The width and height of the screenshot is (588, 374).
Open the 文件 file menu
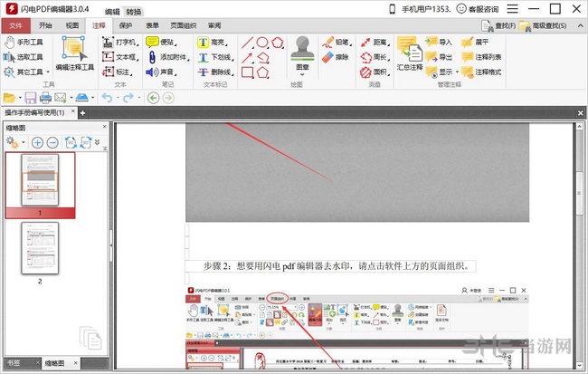pyautogui.click(x=15, y=25)
